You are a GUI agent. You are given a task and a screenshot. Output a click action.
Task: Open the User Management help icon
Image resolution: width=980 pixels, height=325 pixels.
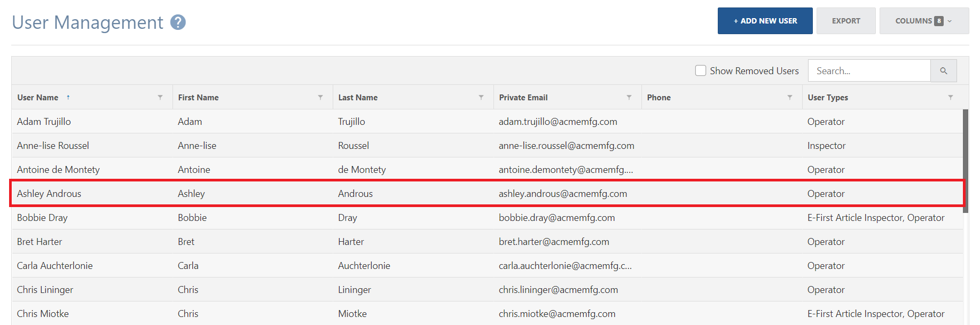[x=178, y=22]
